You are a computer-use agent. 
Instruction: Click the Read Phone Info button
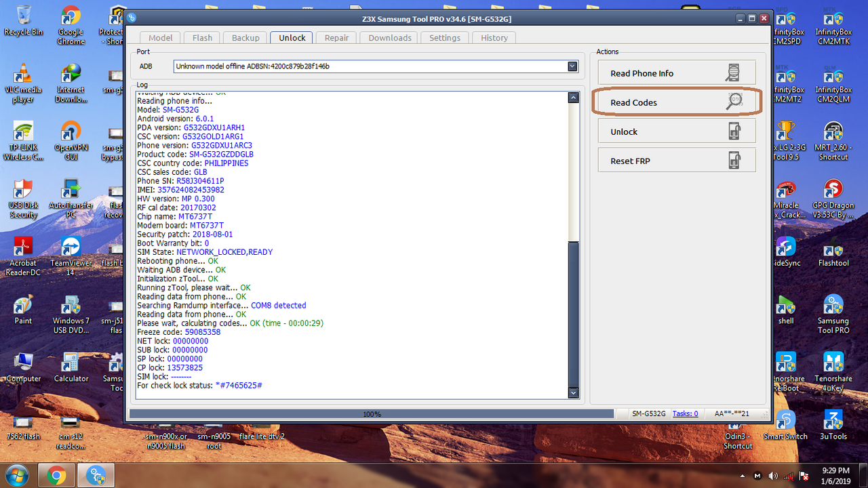coord(677,73)
